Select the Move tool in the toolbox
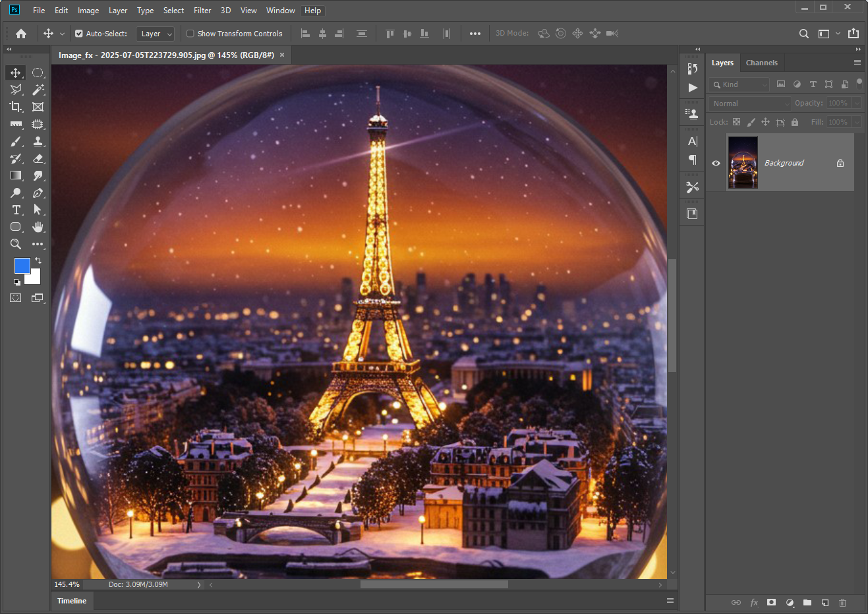The width and height of the screenshot is (868, 614). coord(16,73)
